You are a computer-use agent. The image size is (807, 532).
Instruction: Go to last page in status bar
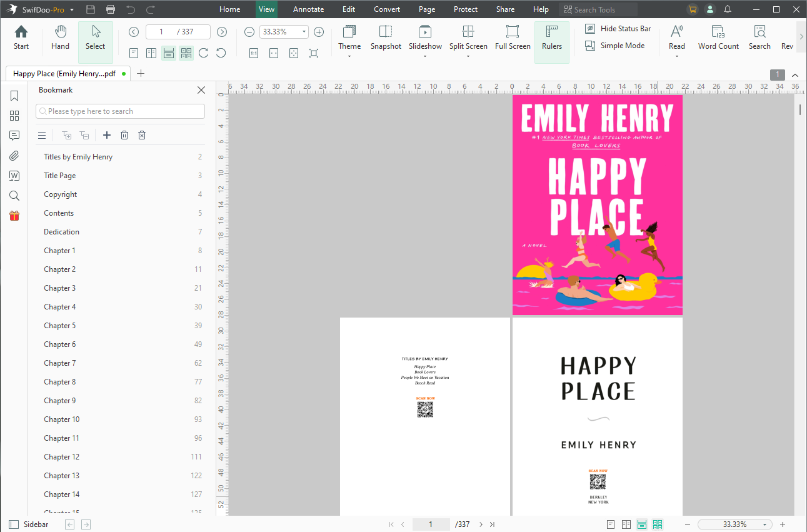(493, 524)
